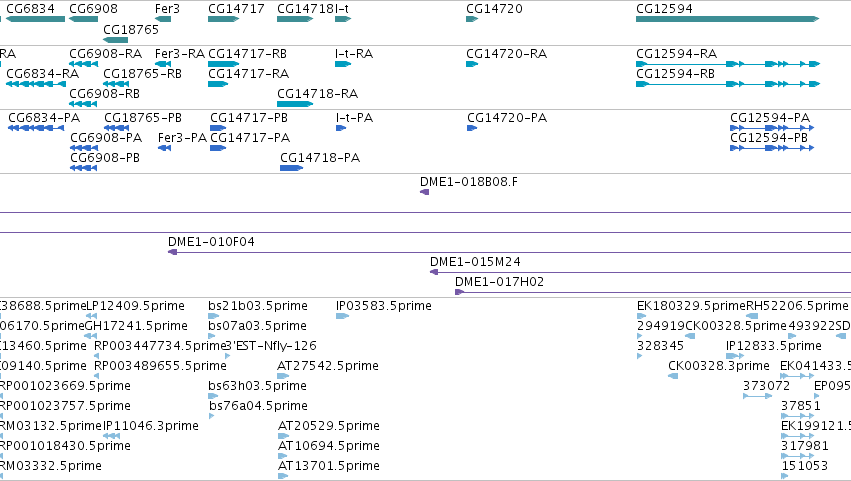Open the bs07a03.5prime EST label

(x=258, y=326)
